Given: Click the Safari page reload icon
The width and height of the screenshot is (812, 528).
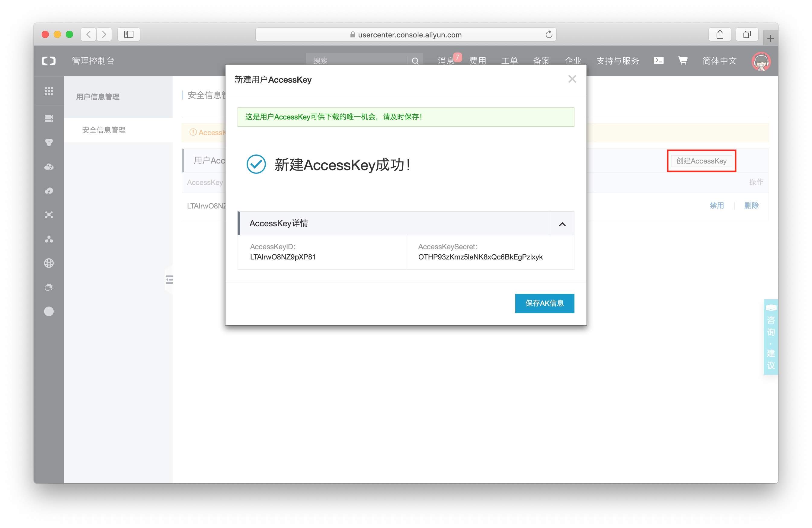Looking at the screenshot, I should click(548, 34).
